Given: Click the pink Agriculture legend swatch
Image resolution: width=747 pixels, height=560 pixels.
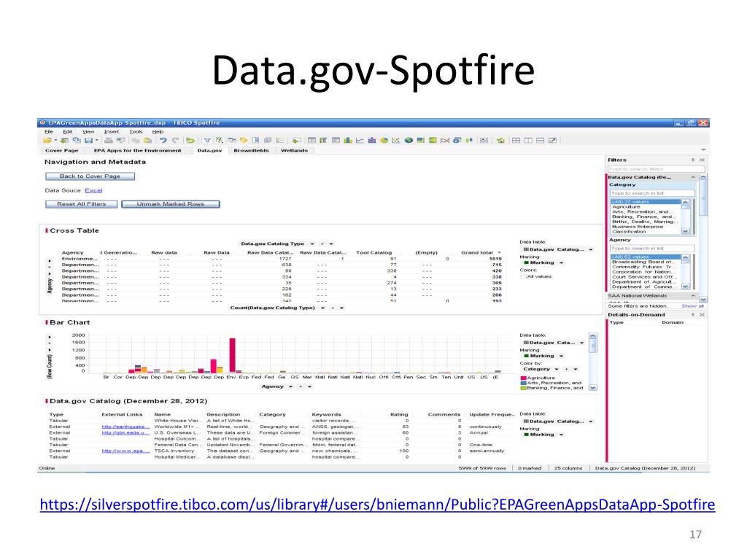Looking at the screenshot, I should [523, 378].
